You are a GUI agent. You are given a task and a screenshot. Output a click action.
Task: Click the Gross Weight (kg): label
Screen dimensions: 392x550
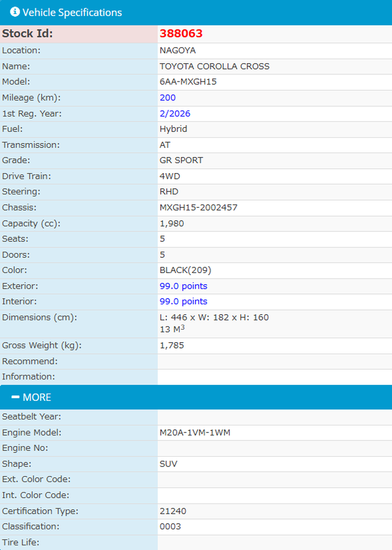(x=42, y=346)
